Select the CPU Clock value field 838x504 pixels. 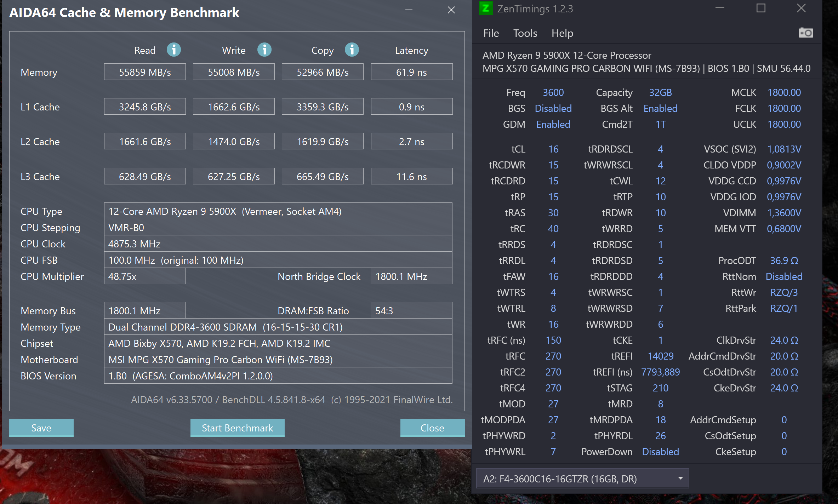click(x=278, y=244)
